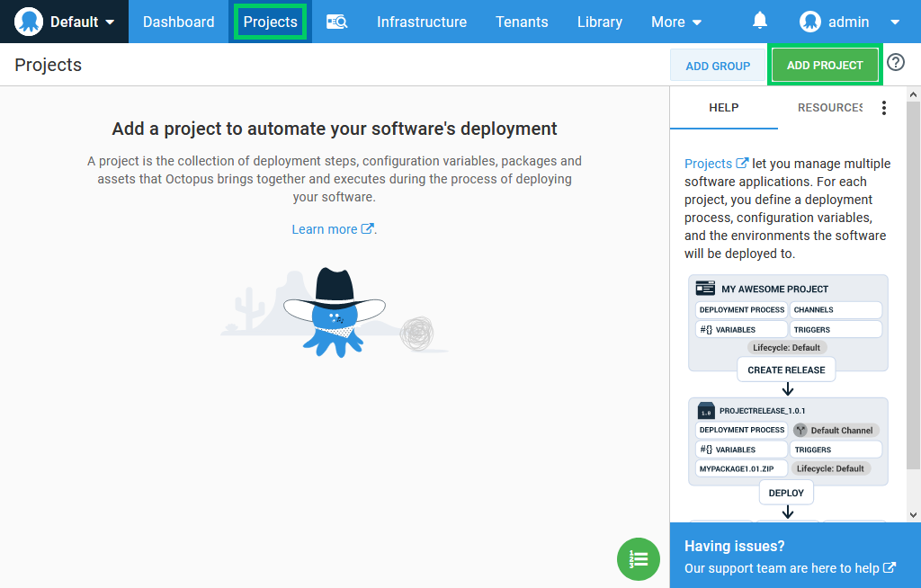Click the up arrow of help panel scrollbar
The width and height of the screenshot is (921, 588).
tap(913, 94)
